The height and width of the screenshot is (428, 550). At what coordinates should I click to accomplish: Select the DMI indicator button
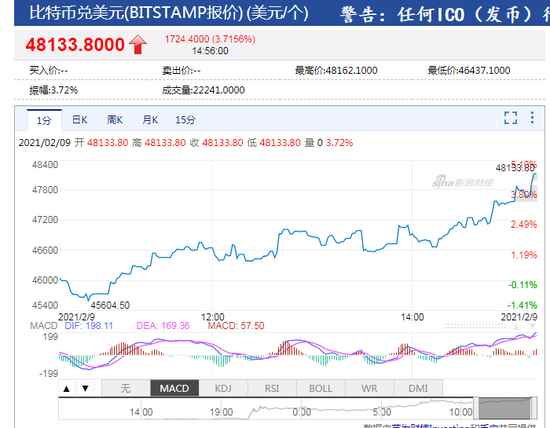tap(418, 388)
